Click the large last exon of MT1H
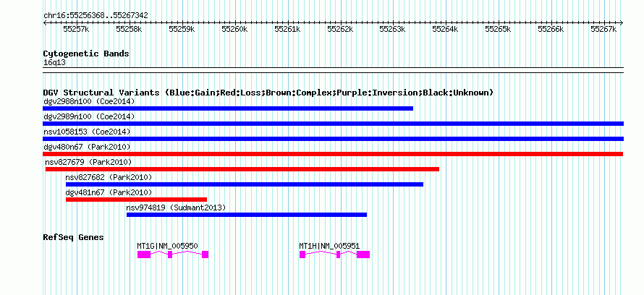644x295 pixels. [x=363, y=255]
